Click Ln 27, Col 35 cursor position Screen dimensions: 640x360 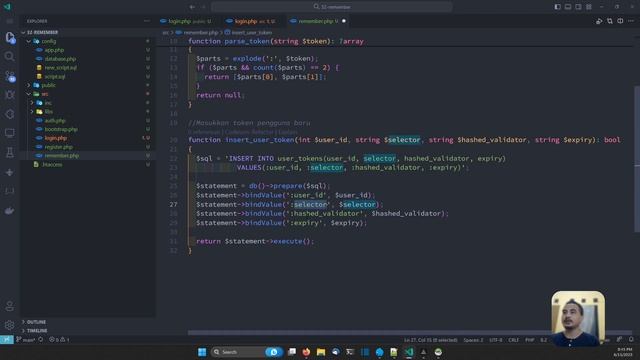click(431, 340)
